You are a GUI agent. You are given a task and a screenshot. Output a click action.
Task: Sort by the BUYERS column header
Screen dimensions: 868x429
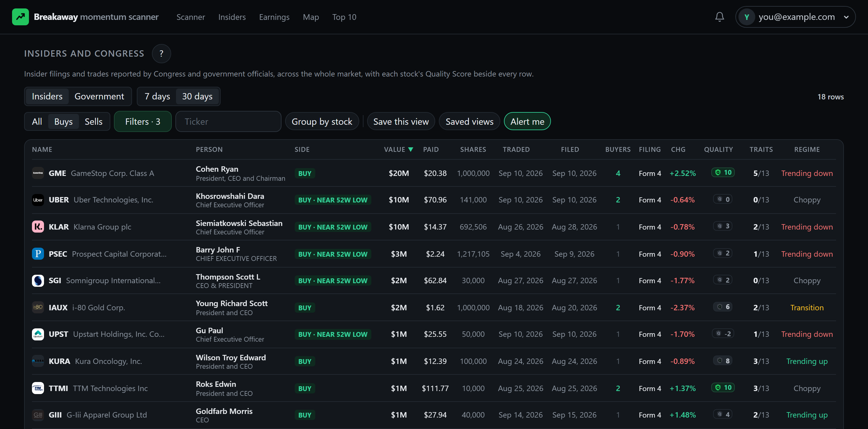coord(618,149)
